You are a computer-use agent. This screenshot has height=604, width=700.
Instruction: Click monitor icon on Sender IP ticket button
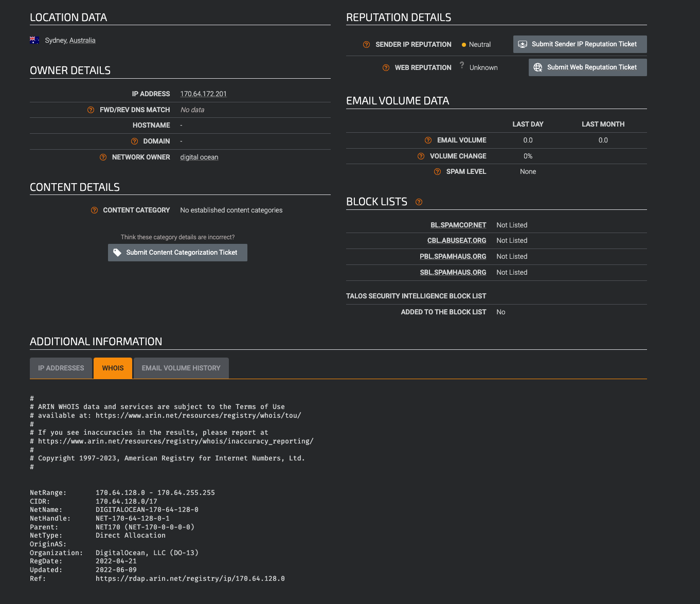click(x=523, y=44)
